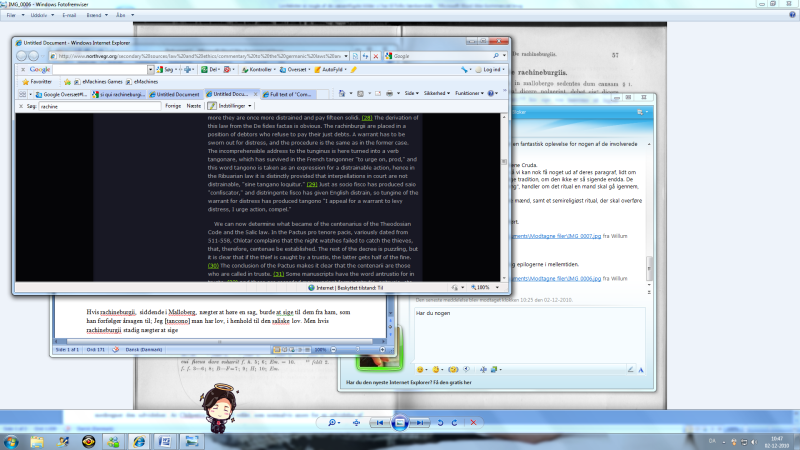Open Åbn menu in Fotofremviser
The image size is (800, 450).
click(x=124, y=15)
